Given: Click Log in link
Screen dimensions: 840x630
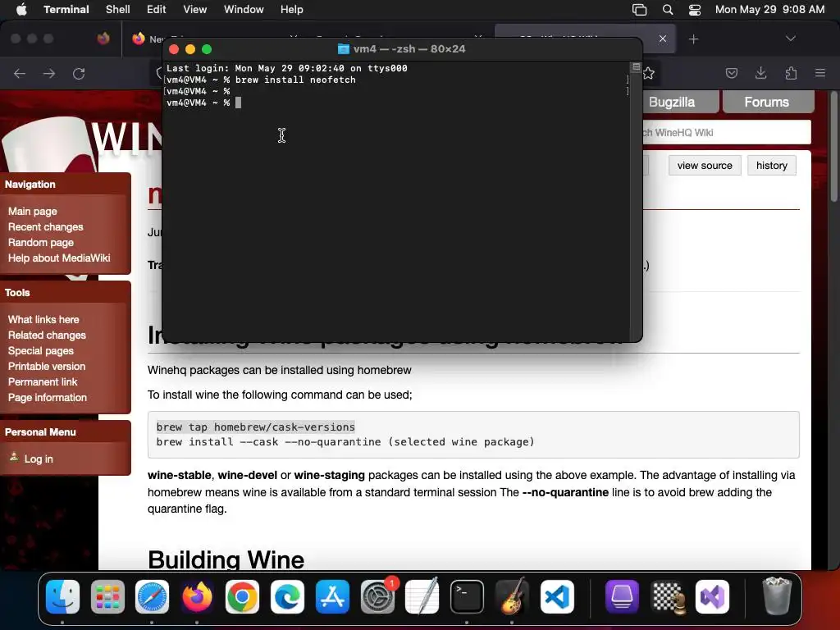Looking at the screenshot, I should [38, 459].
